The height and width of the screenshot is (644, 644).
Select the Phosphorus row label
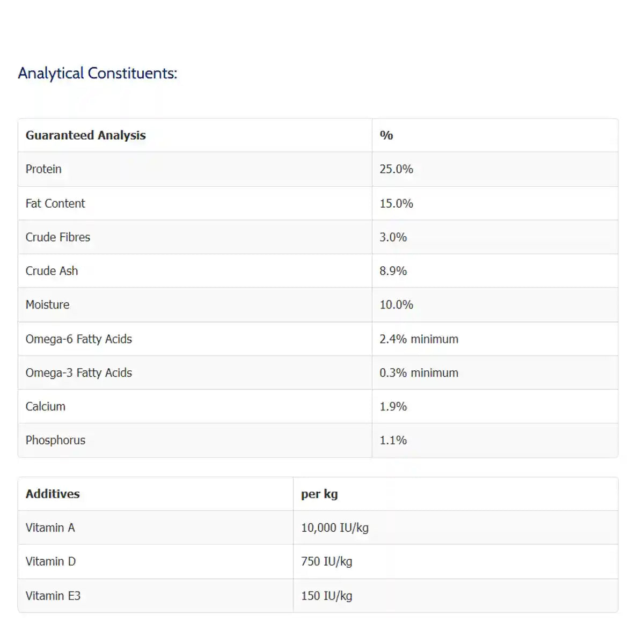[55, 441]
